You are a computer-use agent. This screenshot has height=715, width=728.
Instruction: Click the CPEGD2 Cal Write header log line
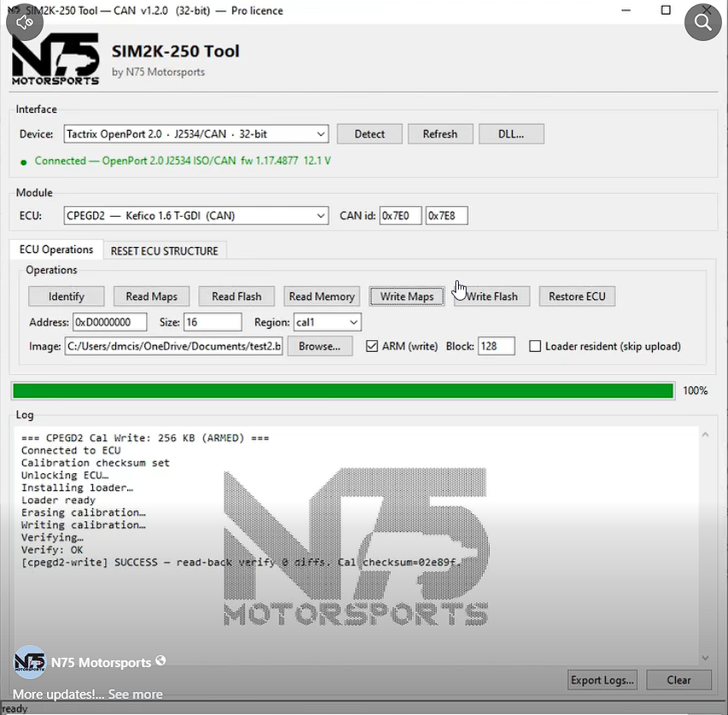[145, 438]
